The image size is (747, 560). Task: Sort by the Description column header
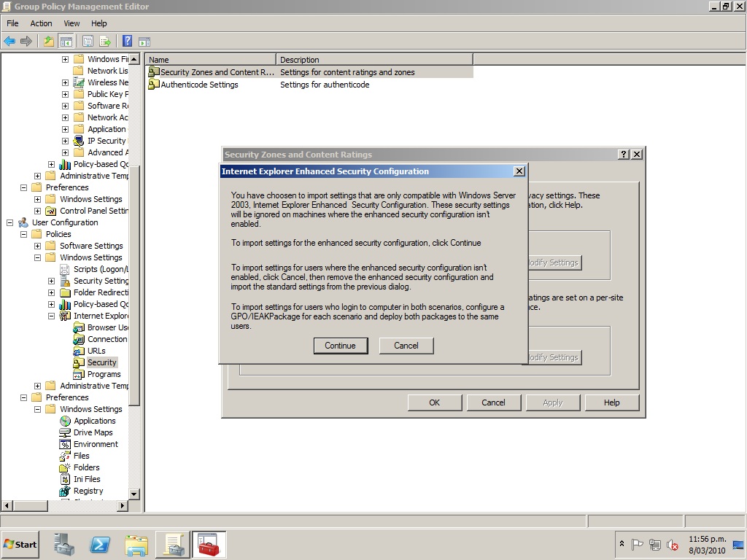tap(374, 60)
